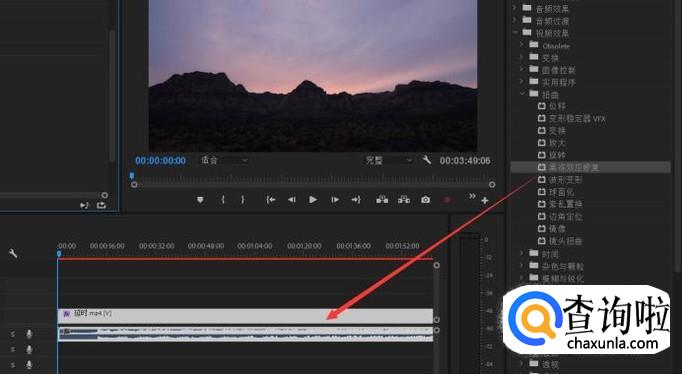Click the Program Monitor blue playhead marker
The height and width of the screenshot is (374, 682).
(x=132, y=176)
